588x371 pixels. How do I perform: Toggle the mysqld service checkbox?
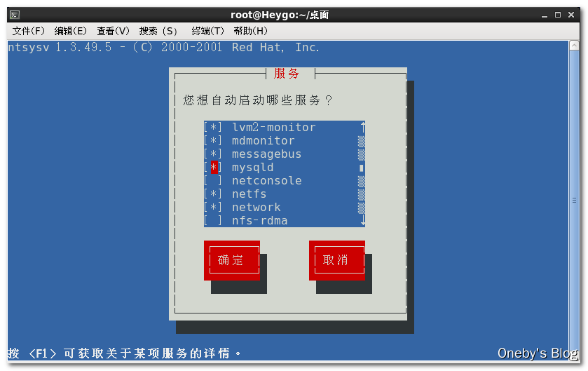[213, 168]
